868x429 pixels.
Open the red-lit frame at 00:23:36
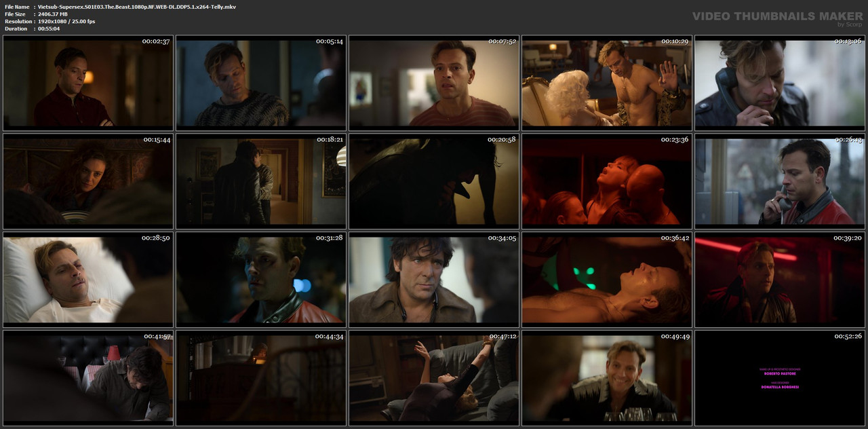click(x=607, y=181)
